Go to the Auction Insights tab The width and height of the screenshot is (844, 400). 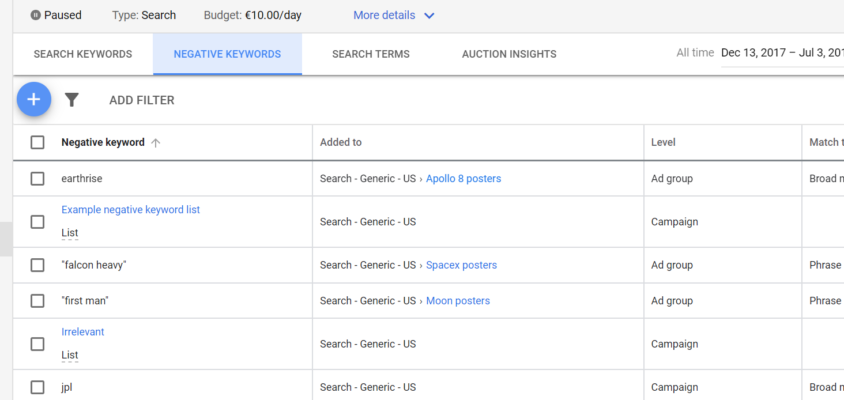tap(509, 54)
